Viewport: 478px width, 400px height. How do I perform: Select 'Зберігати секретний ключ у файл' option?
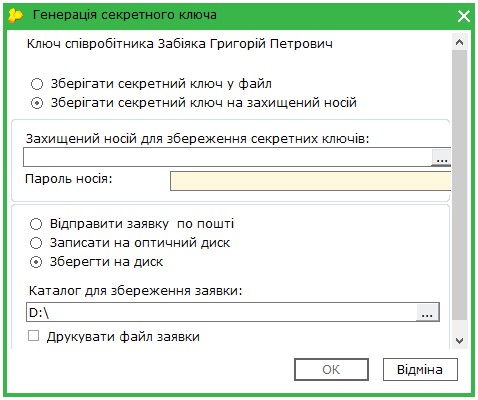click(x=37, y=84)
